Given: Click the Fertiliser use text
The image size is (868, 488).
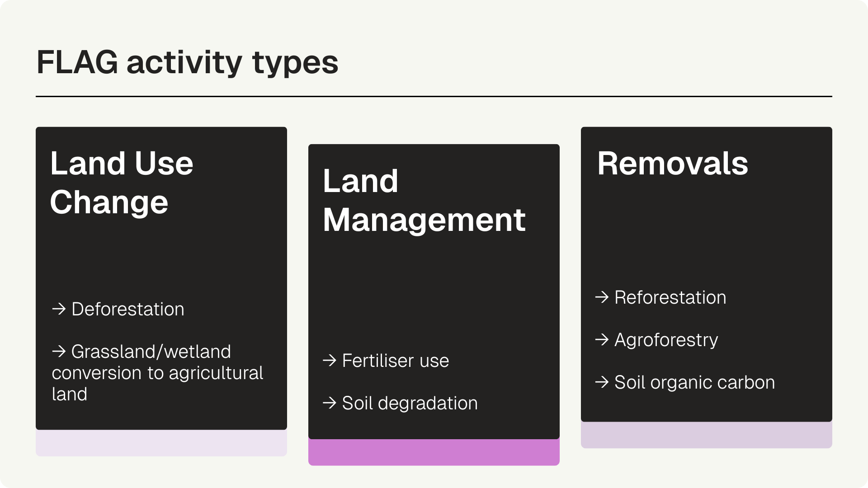Looking at the screenshot, I should coord(396,361).
